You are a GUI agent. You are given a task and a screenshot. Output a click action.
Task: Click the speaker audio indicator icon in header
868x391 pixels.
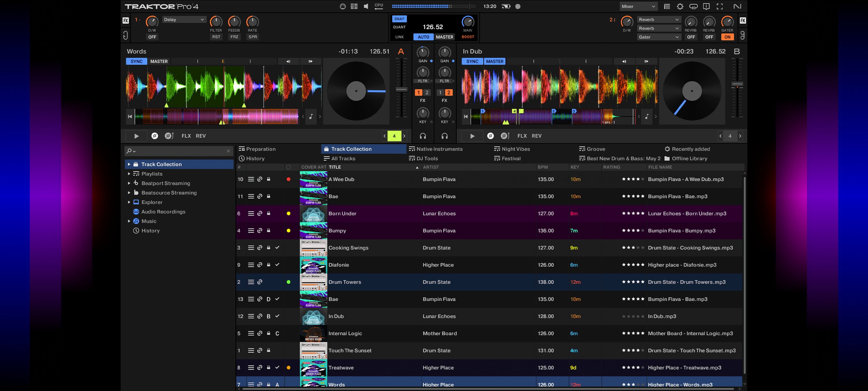pos(366,7)
